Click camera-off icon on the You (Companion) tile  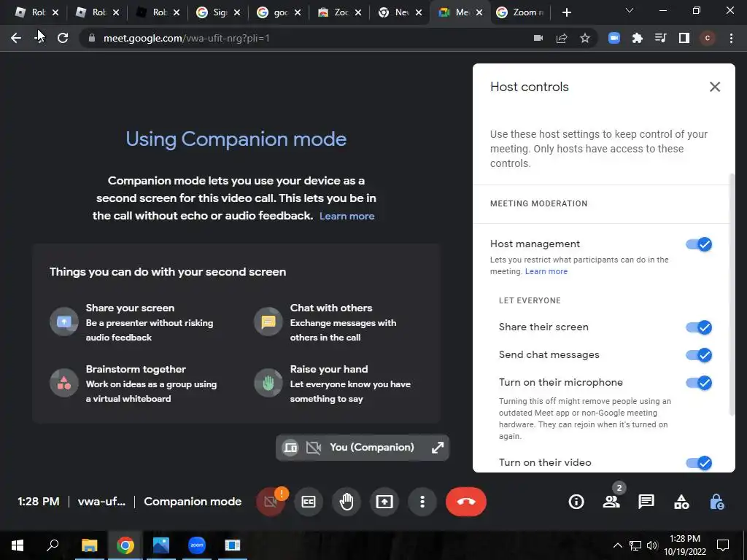tap(313, 448)
